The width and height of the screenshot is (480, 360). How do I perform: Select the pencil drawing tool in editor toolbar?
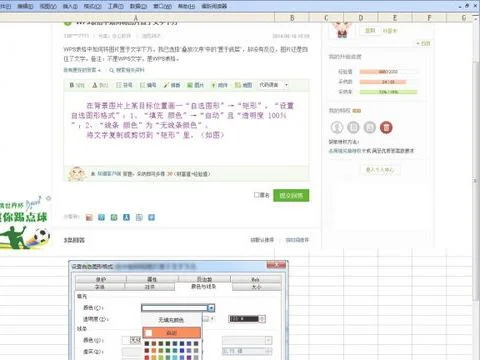coord(172,85)
